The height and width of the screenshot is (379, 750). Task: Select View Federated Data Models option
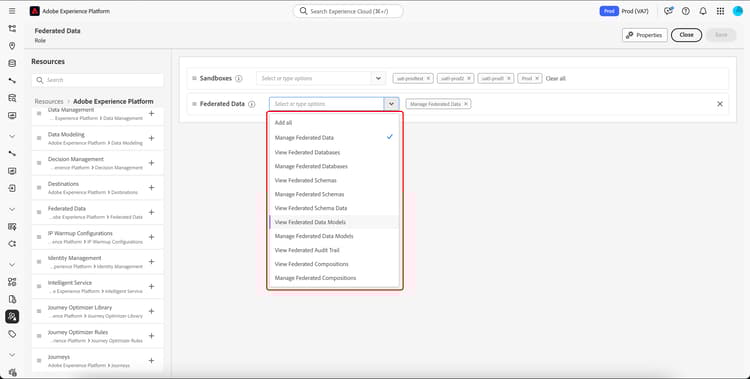334,222
